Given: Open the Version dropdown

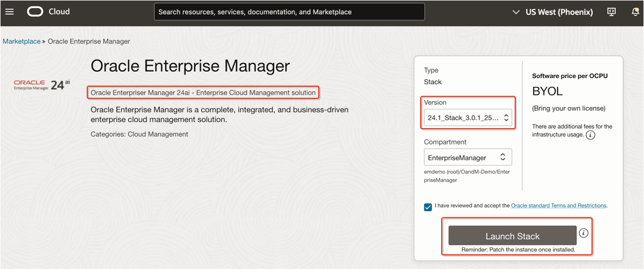Looking at the screenshot, I should click(x=468, y=118).
